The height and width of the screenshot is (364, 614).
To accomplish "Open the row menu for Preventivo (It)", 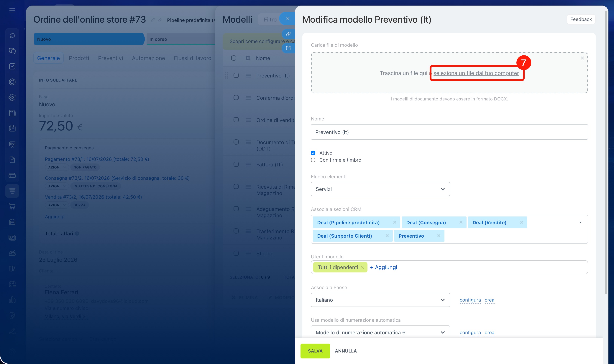I will pos(248,76).
